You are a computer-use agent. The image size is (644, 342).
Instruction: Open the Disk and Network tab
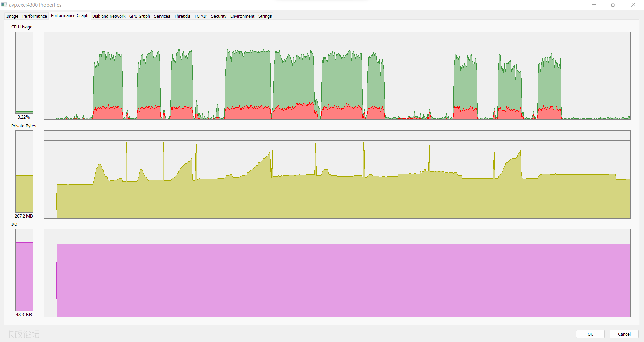[x=109, y=16]
